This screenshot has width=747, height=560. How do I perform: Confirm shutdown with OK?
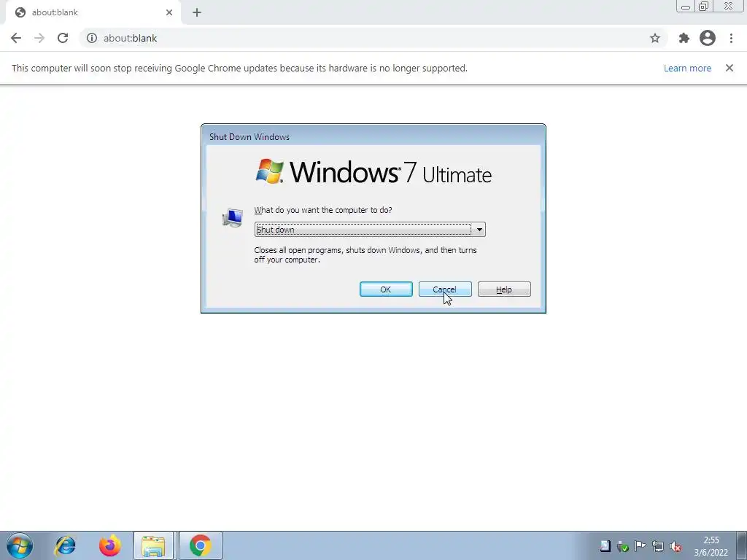(386, 289)
